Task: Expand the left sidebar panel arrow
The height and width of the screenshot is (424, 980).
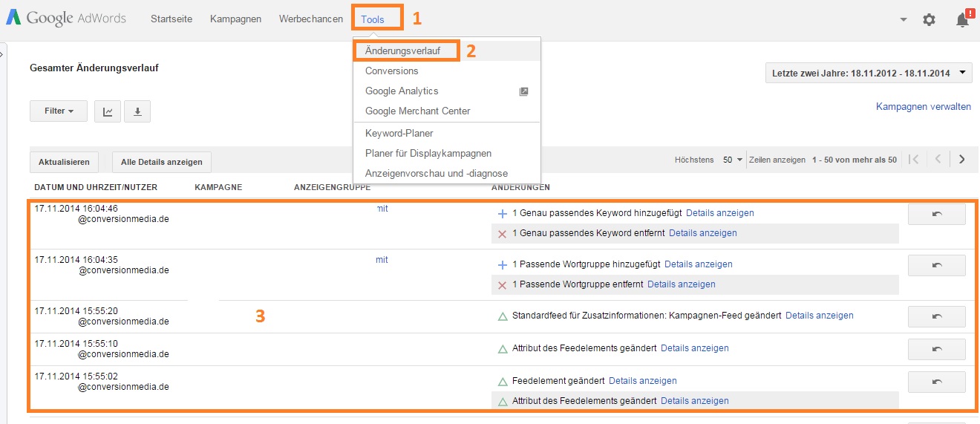Action: 2,53
